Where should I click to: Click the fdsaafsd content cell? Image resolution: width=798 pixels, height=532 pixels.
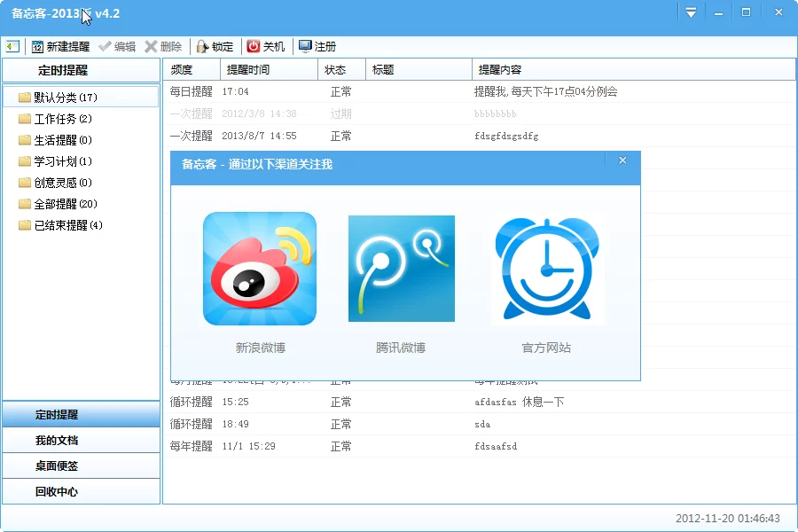pos(496,447)
